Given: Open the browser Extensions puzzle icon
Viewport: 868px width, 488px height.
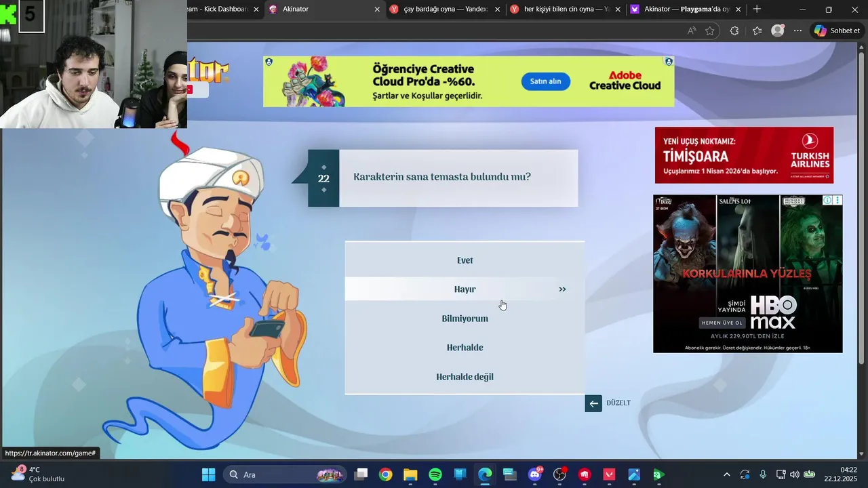Looking at the screenshot, I should 734,30.
